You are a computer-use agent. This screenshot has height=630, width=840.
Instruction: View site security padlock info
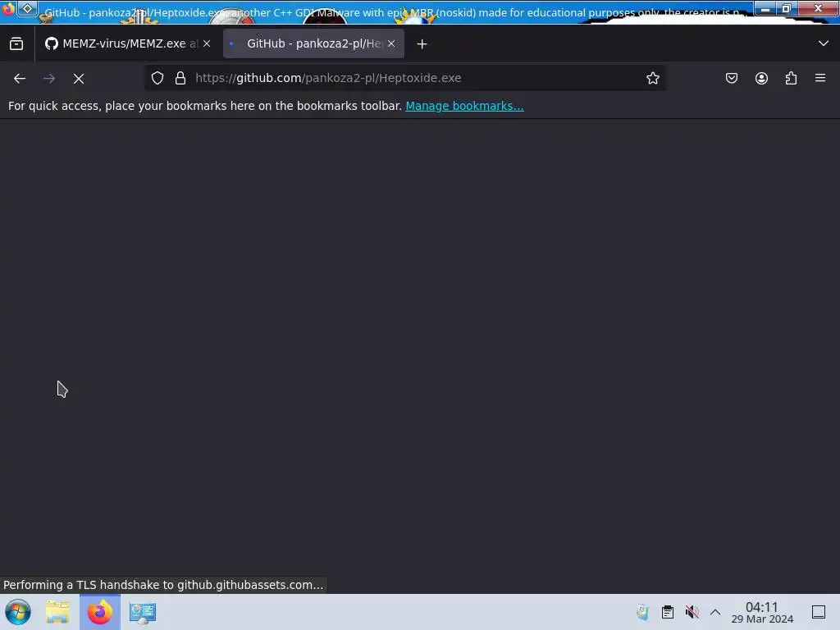(x=180, y=78)
